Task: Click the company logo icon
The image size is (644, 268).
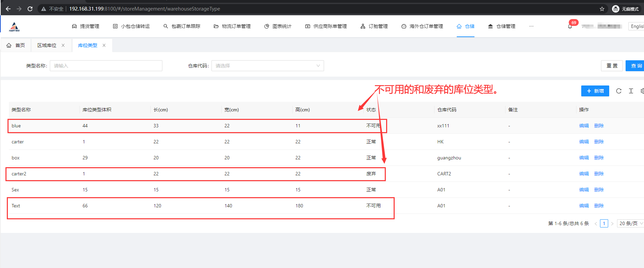Action: point(14,27)
